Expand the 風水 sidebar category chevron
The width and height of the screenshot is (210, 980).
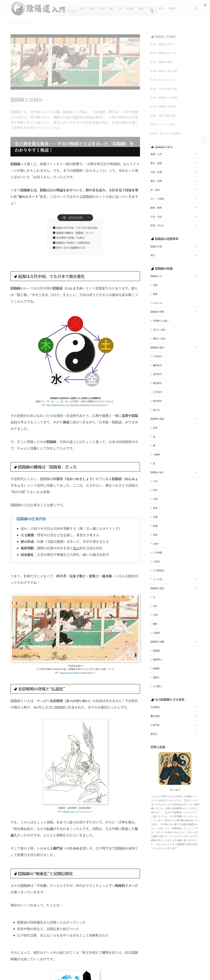pos(196,255)
